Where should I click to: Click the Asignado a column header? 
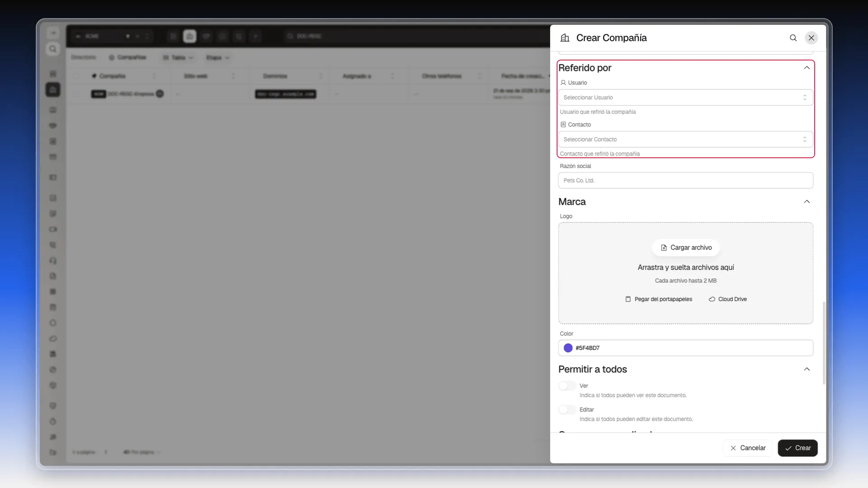(x=357, y=76)
